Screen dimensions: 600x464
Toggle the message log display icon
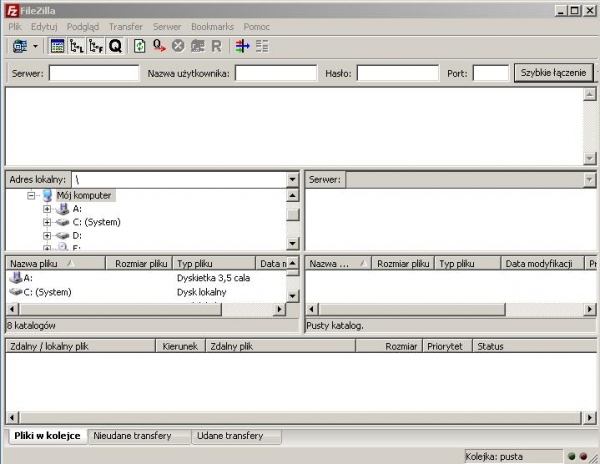(57, 46)
